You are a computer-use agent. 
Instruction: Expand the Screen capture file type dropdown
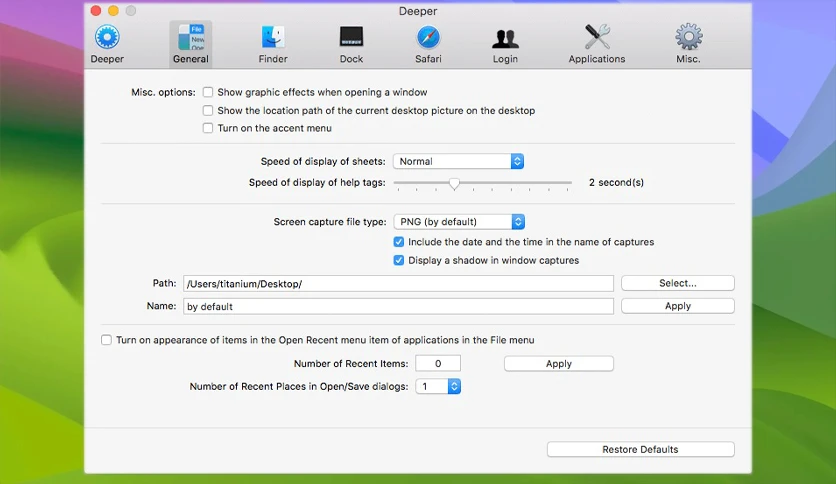459,222
